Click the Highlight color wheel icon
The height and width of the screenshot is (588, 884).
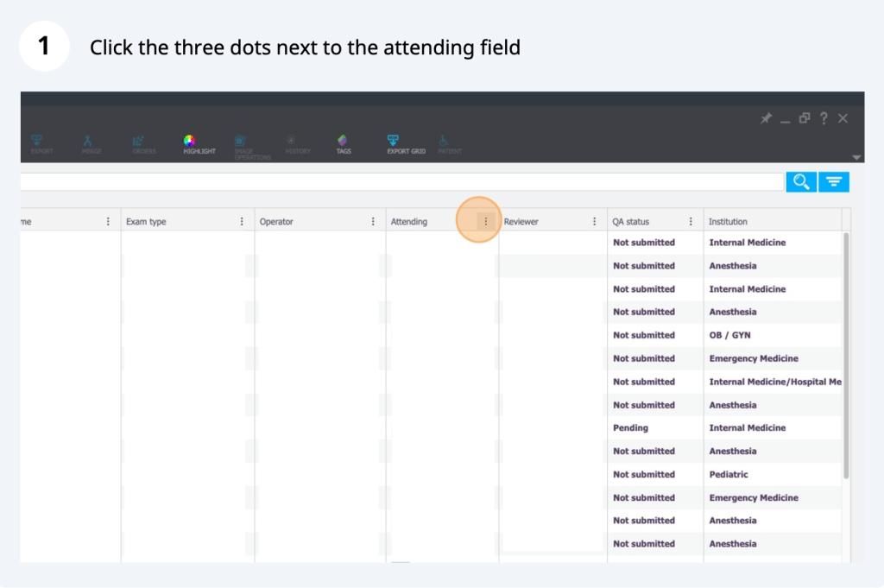(189, 142)
